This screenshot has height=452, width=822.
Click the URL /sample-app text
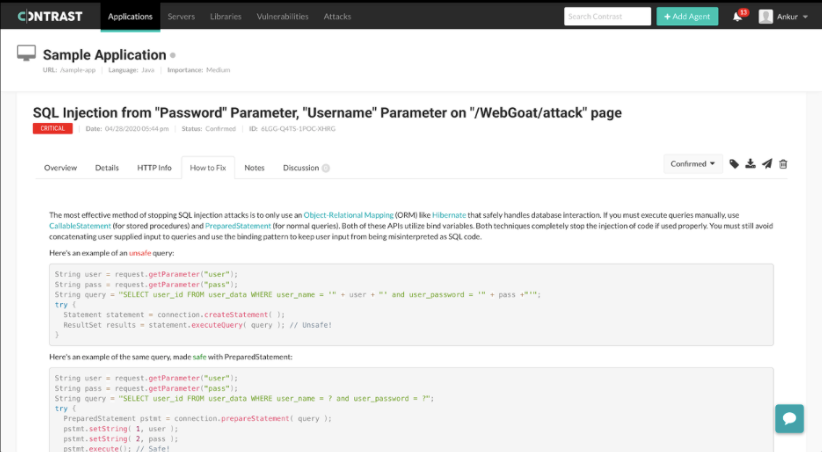coord(69,70)
